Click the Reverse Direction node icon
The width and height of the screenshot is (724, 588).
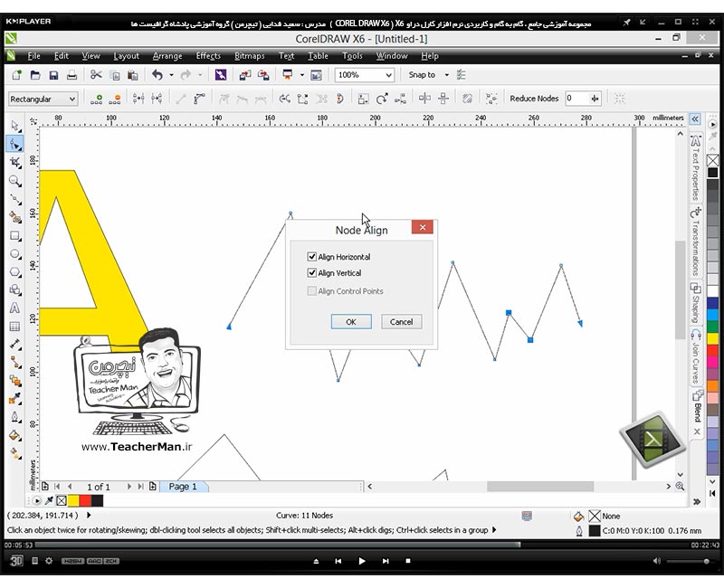point(284,99)
